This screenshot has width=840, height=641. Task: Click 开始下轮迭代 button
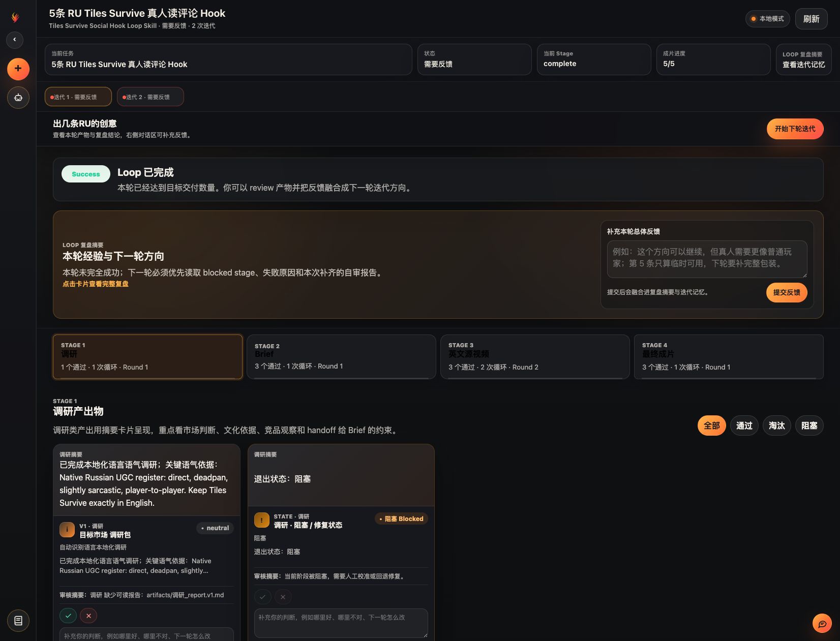[x=795, y=129]
